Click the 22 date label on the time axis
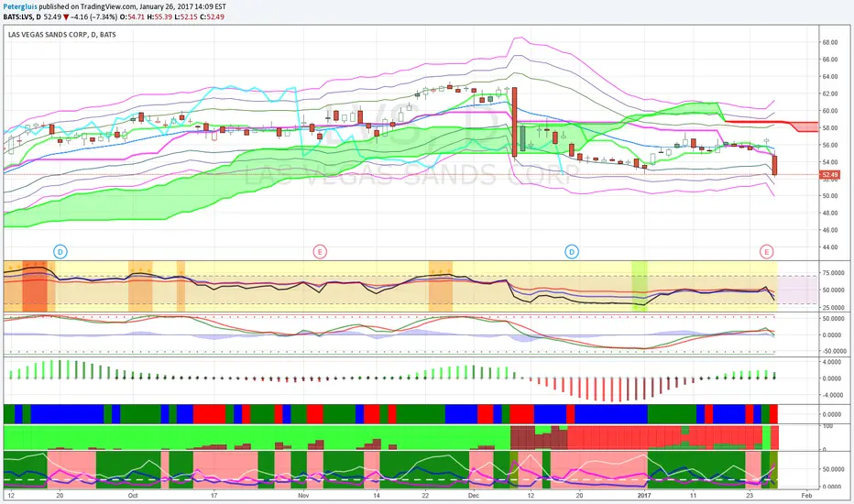The height and width of the screenshot is (504, 854). tap(425, 496)
